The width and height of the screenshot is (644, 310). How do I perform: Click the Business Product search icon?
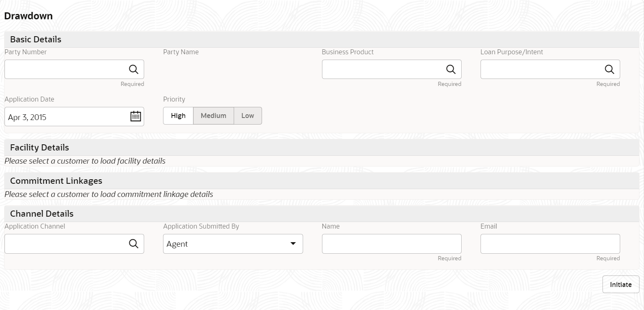451,69
